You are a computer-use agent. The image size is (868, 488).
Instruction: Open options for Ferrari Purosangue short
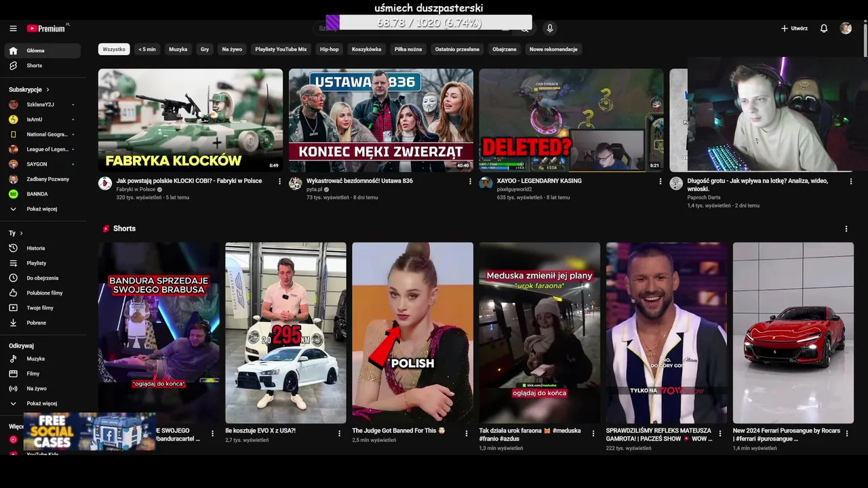[846, 433]
